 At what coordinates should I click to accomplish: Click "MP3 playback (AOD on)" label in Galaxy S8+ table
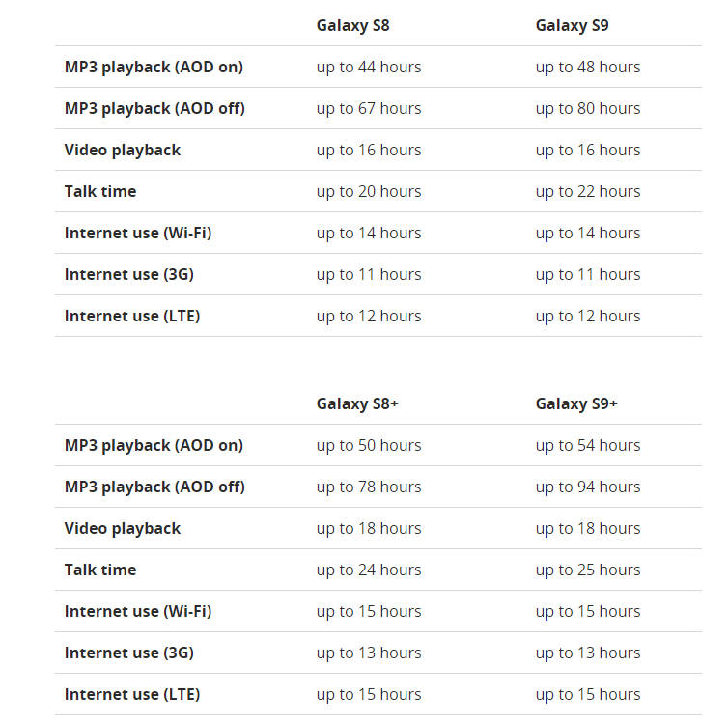coord(154,445)
